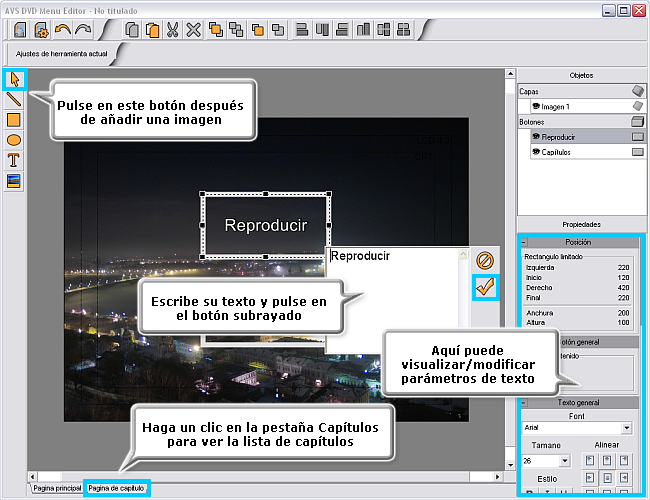This screenshot has height=500, width=650.
Task: Click the orange bring-to-front toolbar icon
Action: (216, 29)
